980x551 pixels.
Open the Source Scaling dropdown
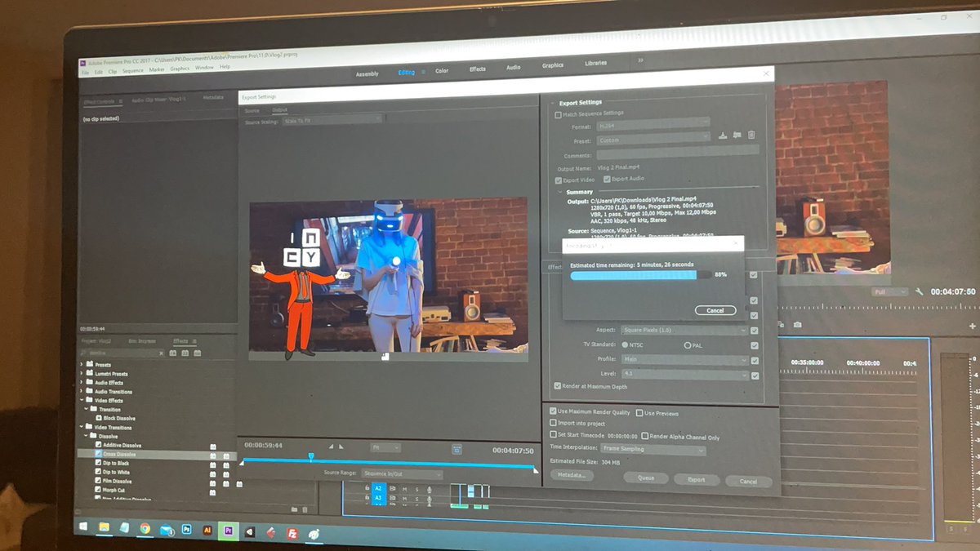click(x=332, y=122)
